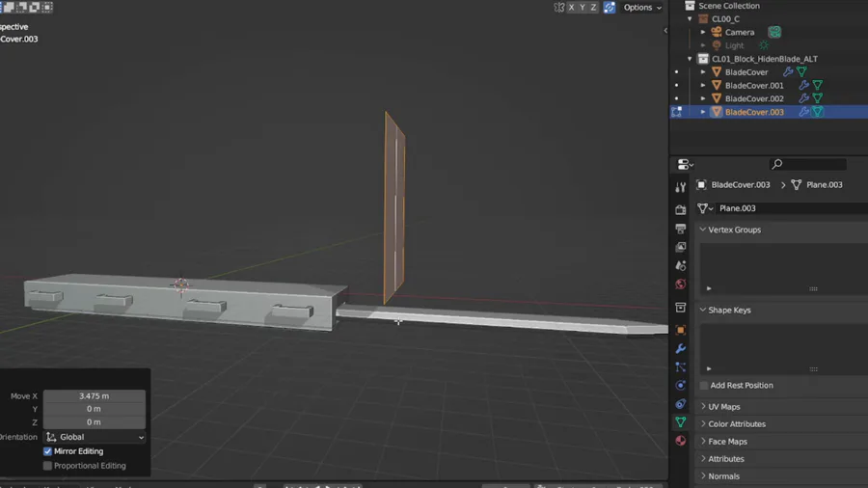Image resolution: width=868 pixels, height=488 pixels.
Task: Open the Object Data mesh properties tab
Action: [x=680, y=422]
